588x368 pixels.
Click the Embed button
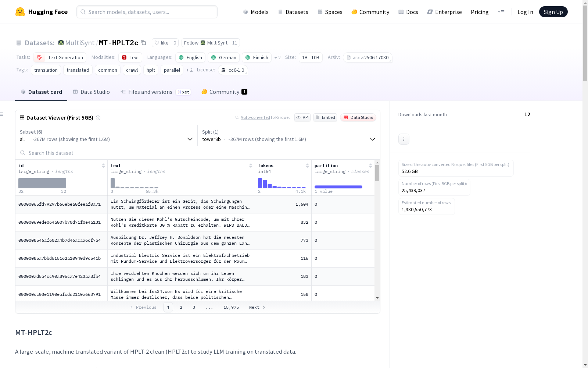(x=325, y=117)
